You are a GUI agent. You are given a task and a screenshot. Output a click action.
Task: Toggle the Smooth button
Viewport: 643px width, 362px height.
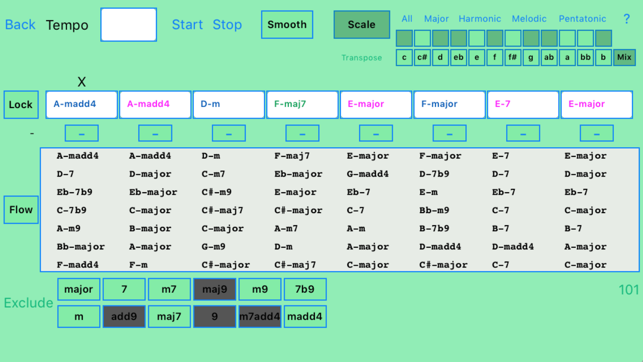click(x=287, y=25)
